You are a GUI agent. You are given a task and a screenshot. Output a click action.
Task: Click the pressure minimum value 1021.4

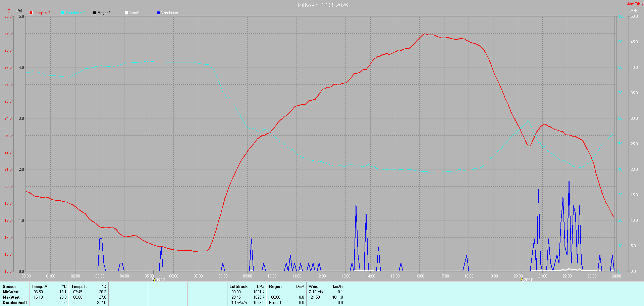click(259, 292)
